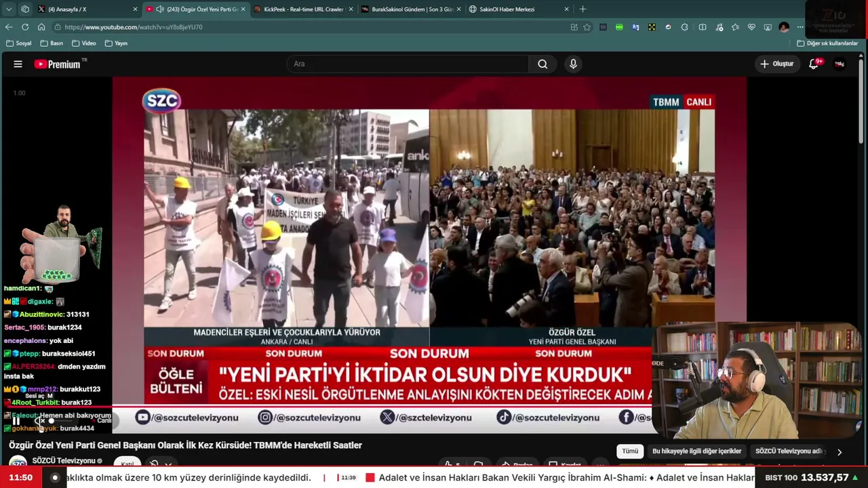Viewport: 868px width, 488px height.
Task: Mute the video using the speaker icon
Action: (x=39, y=421)
